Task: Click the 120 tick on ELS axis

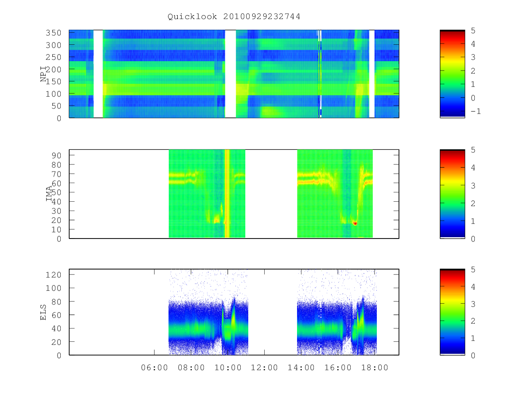Action: (54, 274)
